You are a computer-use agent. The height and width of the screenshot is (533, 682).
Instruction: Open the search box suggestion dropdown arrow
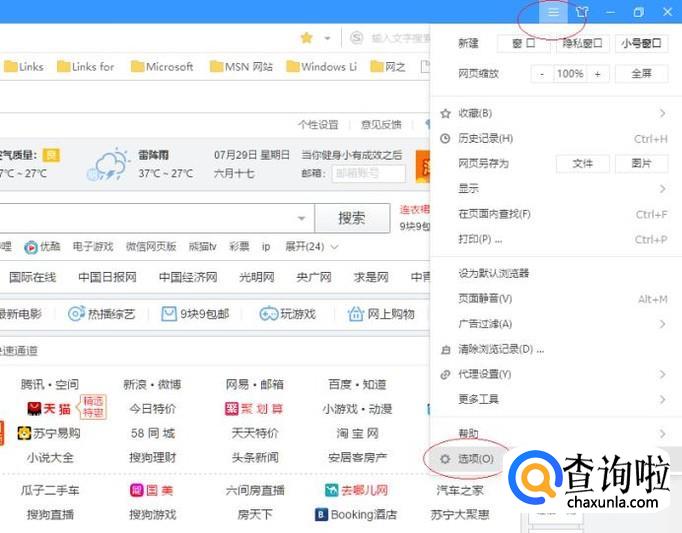301,218
